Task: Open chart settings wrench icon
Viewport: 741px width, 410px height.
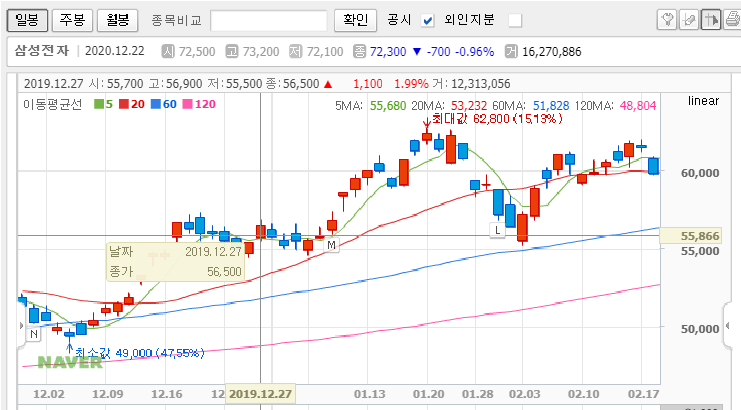Action: pos(667,20)
